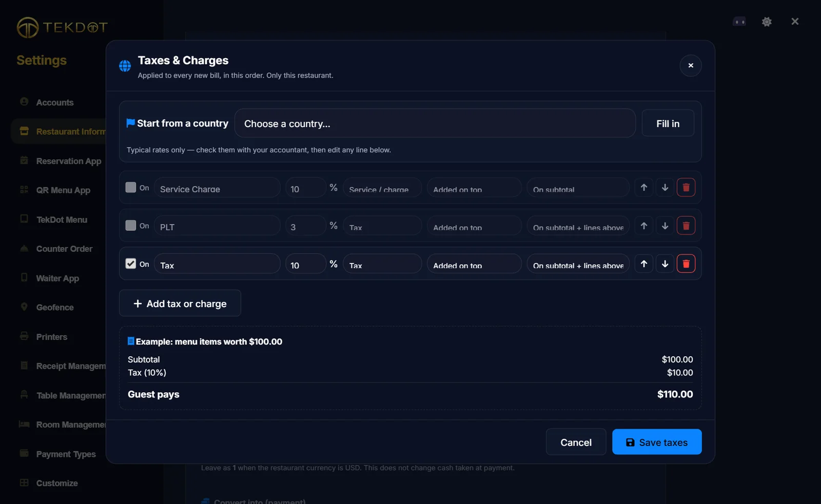This screenshot has height=504, width=821.
Task: Delete the Service Charge row
Action: pos(686,188)
